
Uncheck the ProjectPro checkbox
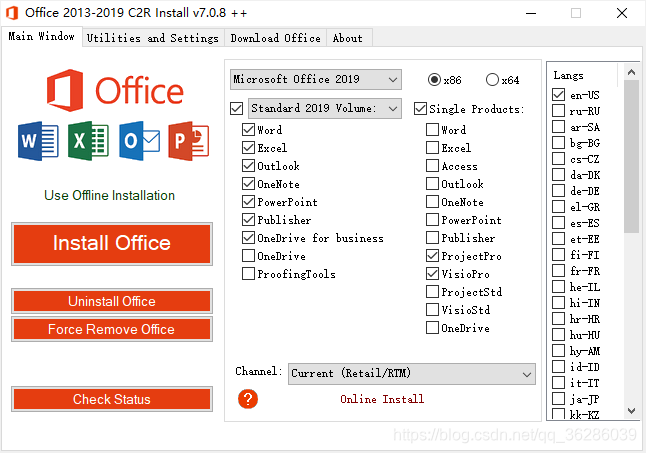tap(432, 256)
